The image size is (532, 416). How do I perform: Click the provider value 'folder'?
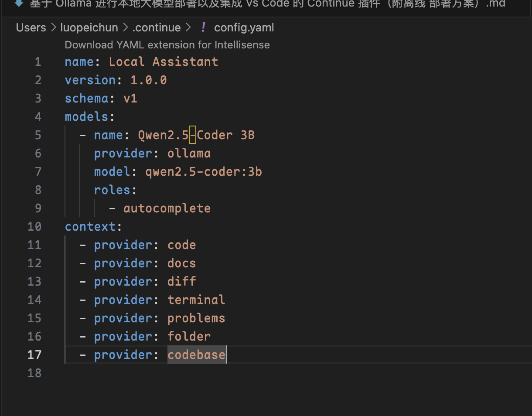[189, 337]
